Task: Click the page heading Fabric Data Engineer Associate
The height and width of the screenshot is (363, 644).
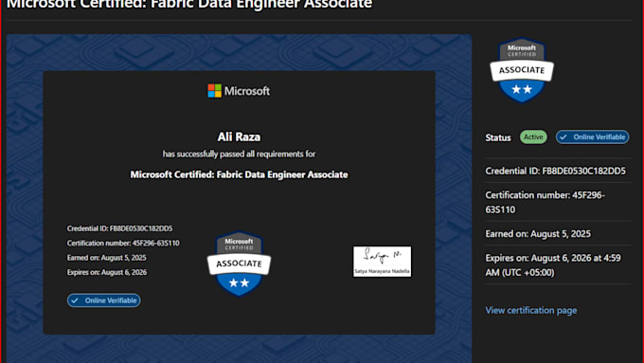Action: click(189, 4)
